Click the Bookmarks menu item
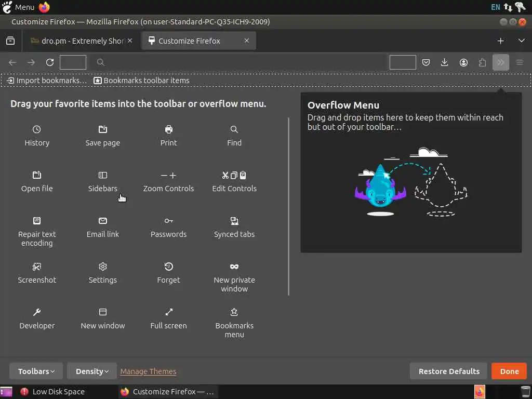This screenshot has height=399, width=532. (x=234, y=323)
